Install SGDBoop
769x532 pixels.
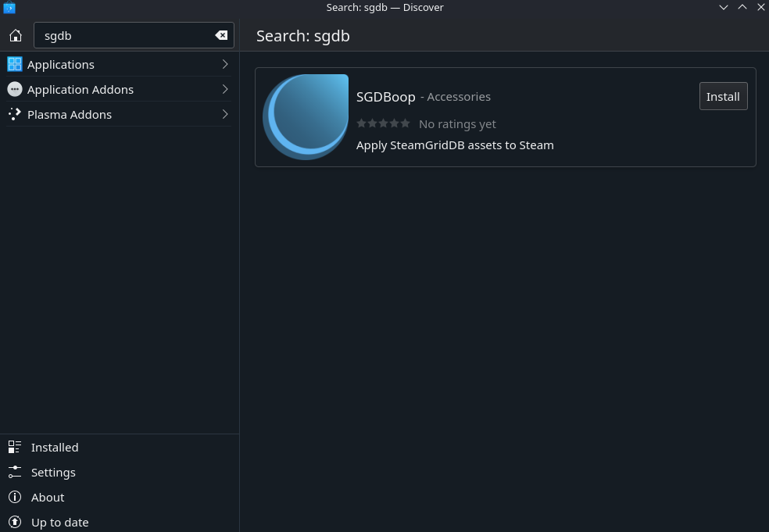723,97
